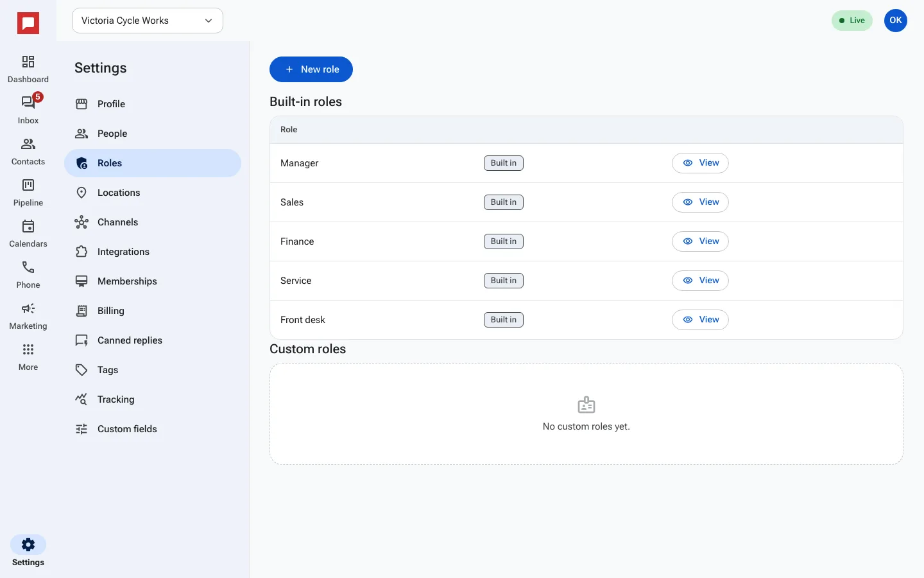Click the Built in badge for Finance
The image size is (924, 578).
click(x=504, y=241)
